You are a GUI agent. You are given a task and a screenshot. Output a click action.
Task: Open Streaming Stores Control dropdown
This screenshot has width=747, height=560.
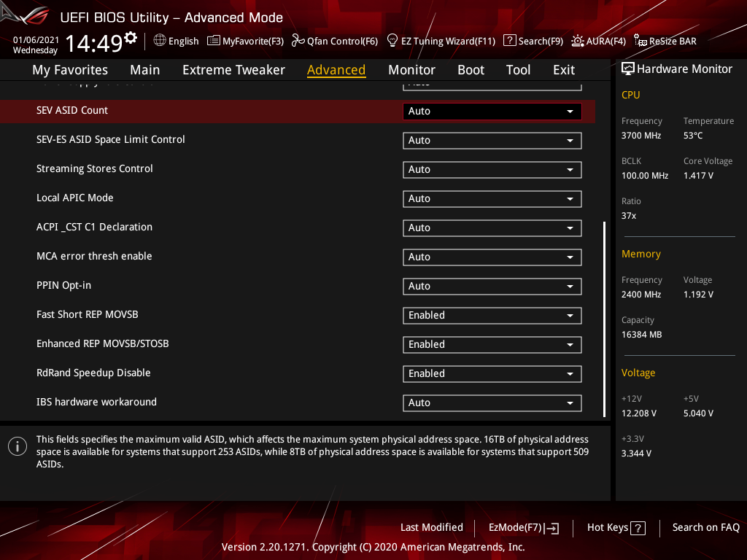point(492,169)
